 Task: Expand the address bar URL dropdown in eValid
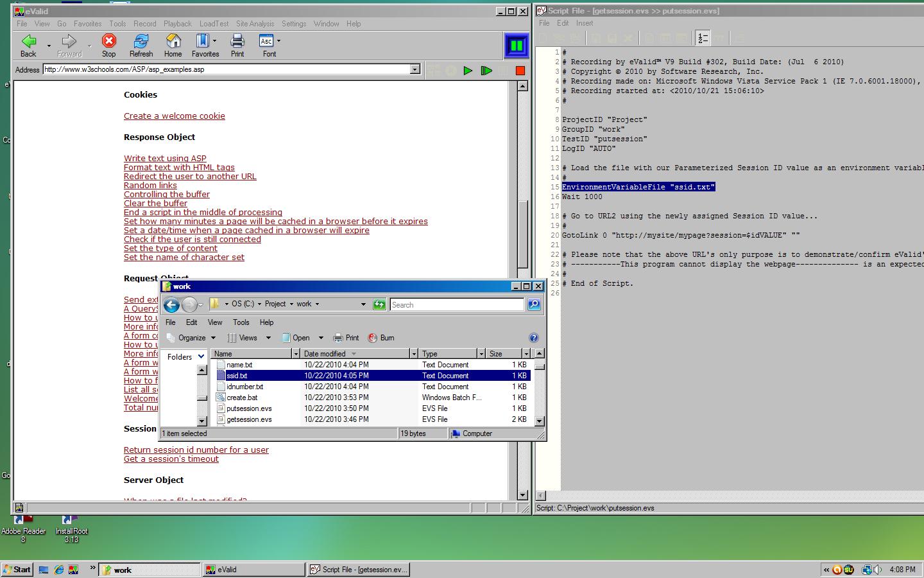coord(415,69)
